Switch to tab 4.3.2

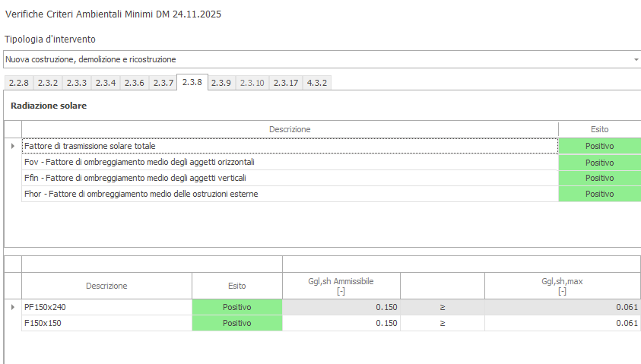pyautogui.click(x=316, y=83)
